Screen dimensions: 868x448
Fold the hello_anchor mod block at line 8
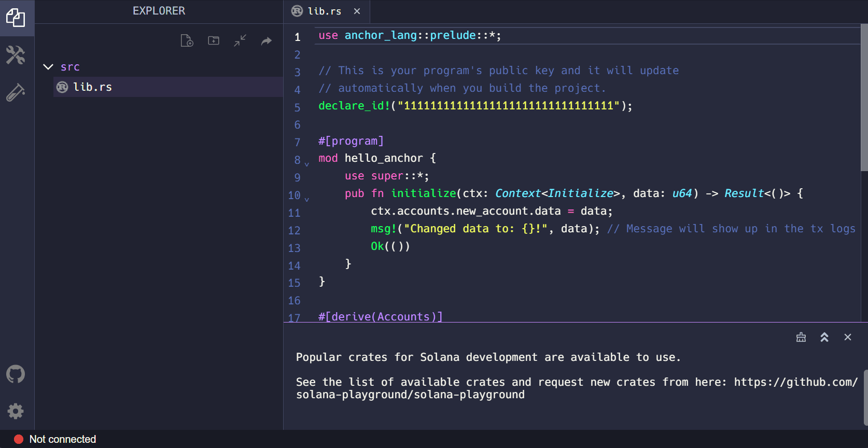[x=307, y=164]
